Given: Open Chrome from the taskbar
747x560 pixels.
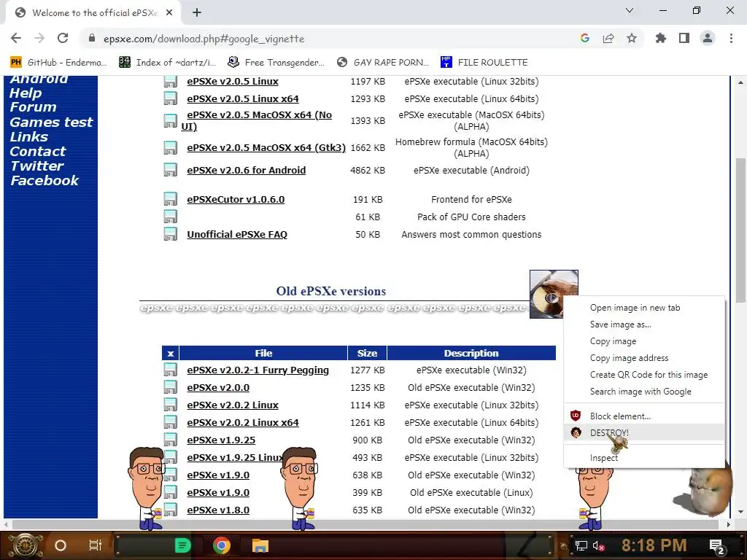Looking at the screenshot, I should [x=221, y=545].
